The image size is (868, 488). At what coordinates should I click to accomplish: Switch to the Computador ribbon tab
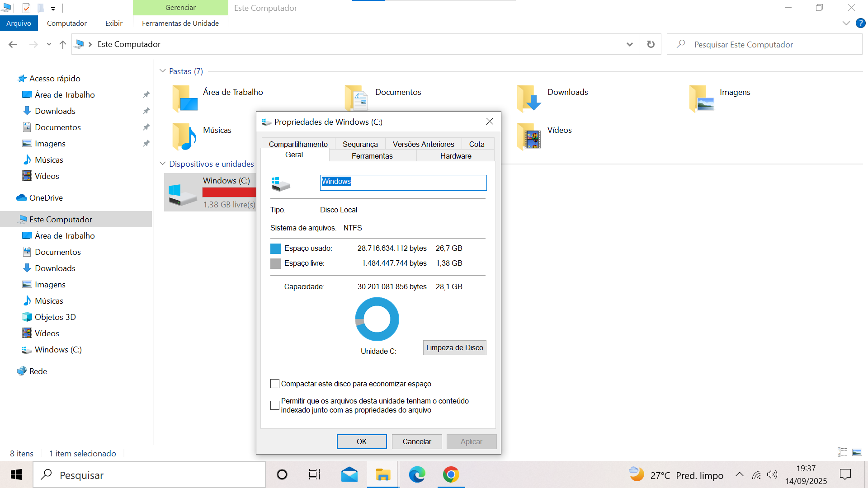click(x=67, y=23)
